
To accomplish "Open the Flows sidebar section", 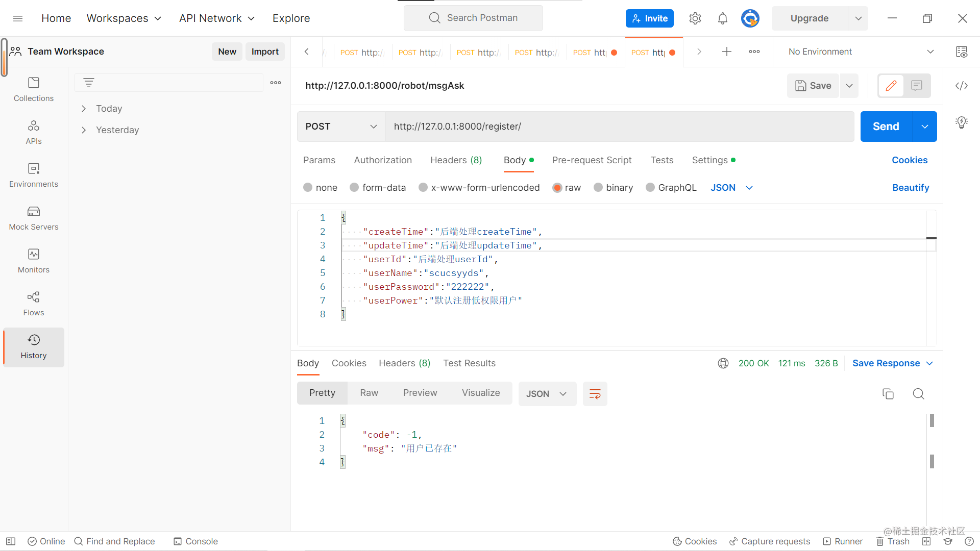I will 34,304.
